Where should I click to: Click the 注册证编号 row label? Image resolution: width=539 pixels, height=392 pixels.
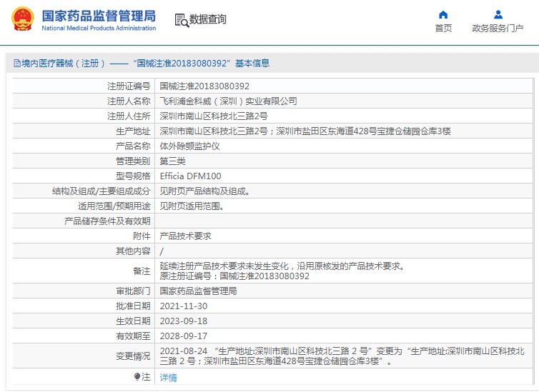(129, 86)
